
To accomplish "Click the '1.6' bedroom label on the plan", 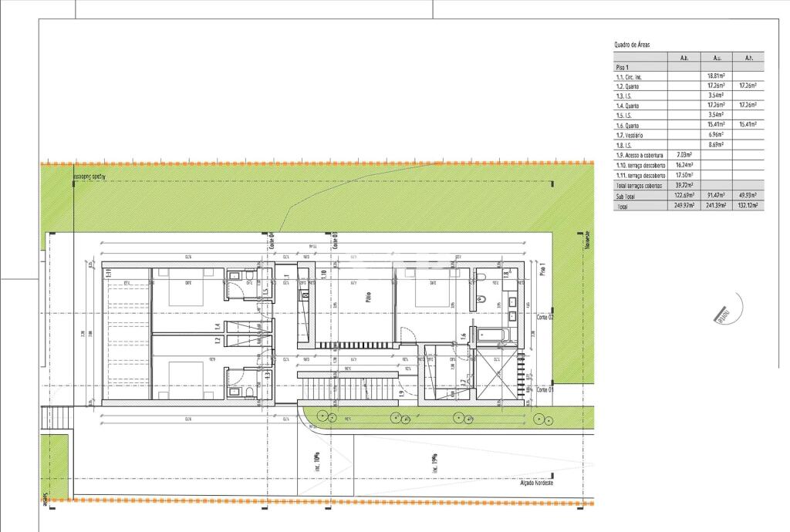I will click(x=464, y=338).
